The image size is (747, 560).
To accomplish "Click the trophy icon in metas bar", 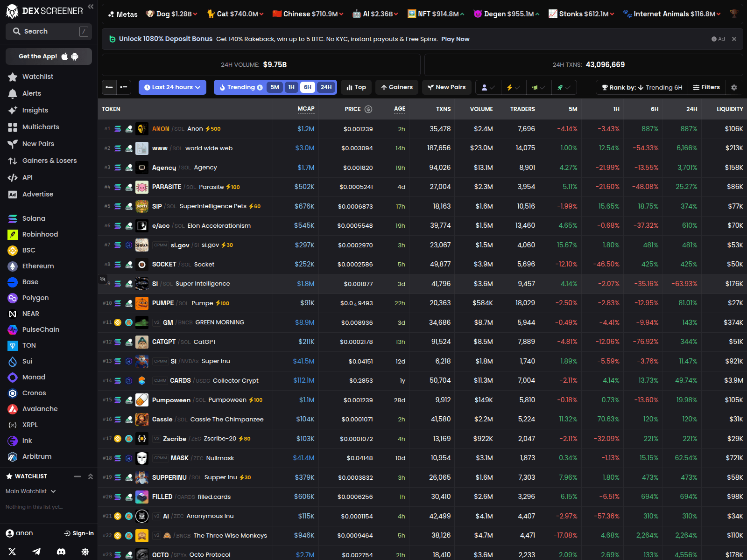I will pyautogui.click(x=734, y=14).
